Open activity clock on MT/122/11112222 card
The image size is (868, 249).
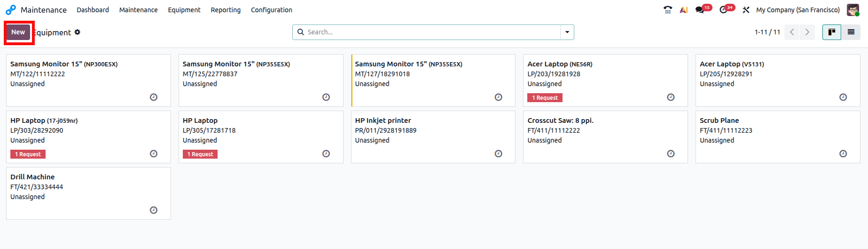coord(154,97)
